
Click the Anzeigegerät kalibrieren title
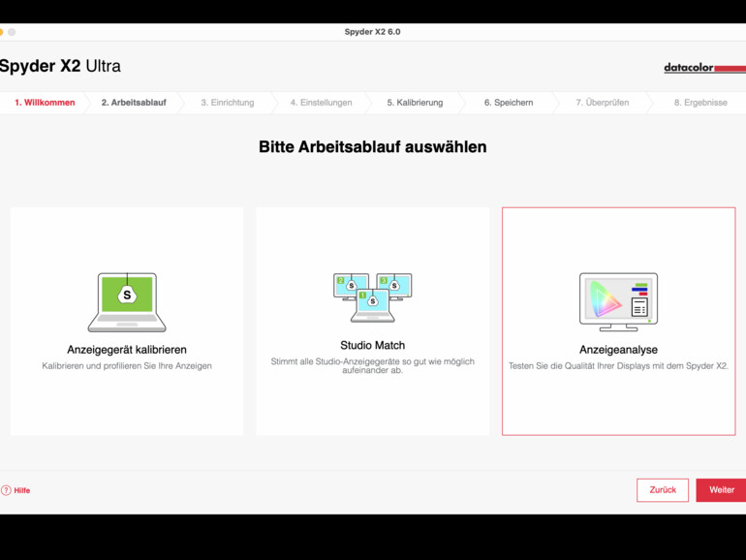click(x=127, y=350)
